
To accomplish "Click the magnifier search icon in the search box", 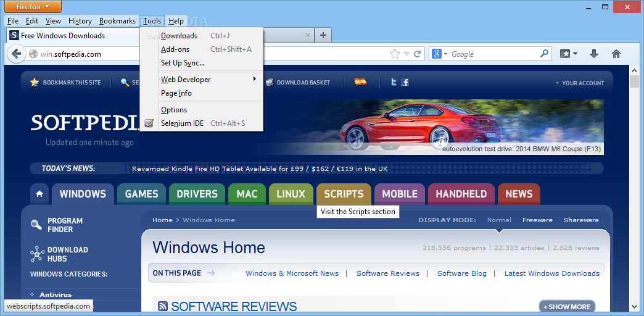I will [544, 54].
